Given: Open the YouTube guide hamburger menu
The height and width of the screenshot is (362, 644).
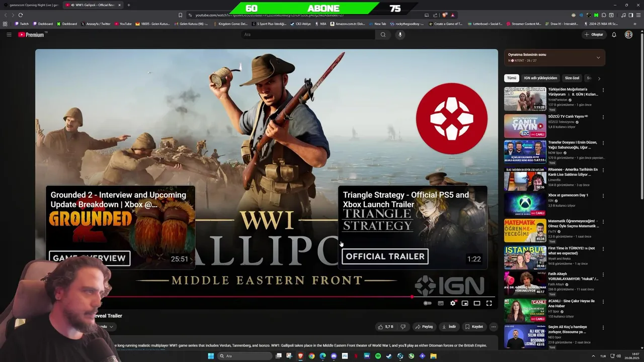Looking at the screenshot, I should click(9, 35).
